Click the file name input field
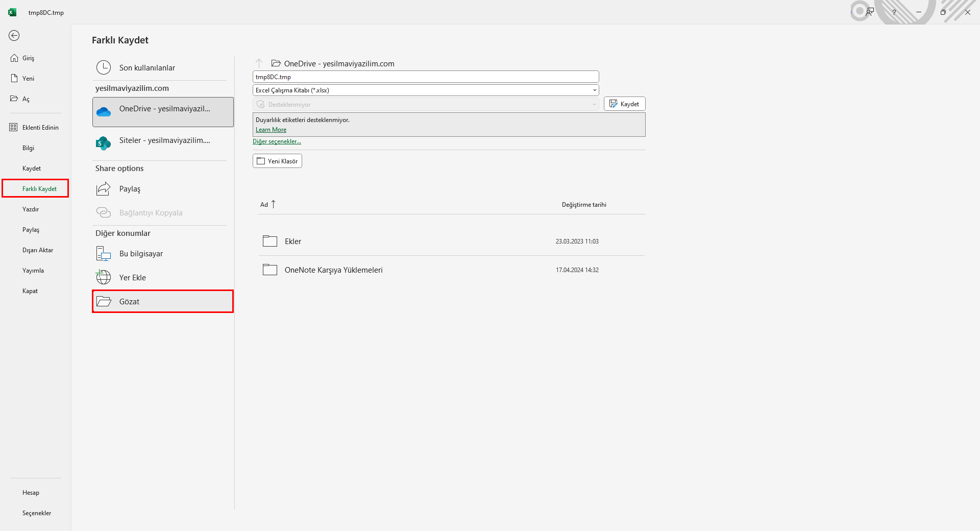980x531 pixels. point(425,77)
